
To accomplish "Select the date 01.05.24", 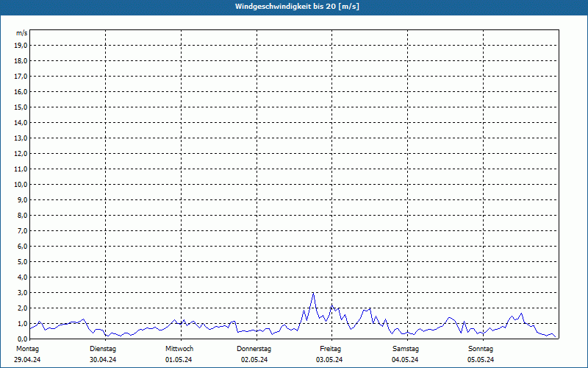I will pos(179,360).
